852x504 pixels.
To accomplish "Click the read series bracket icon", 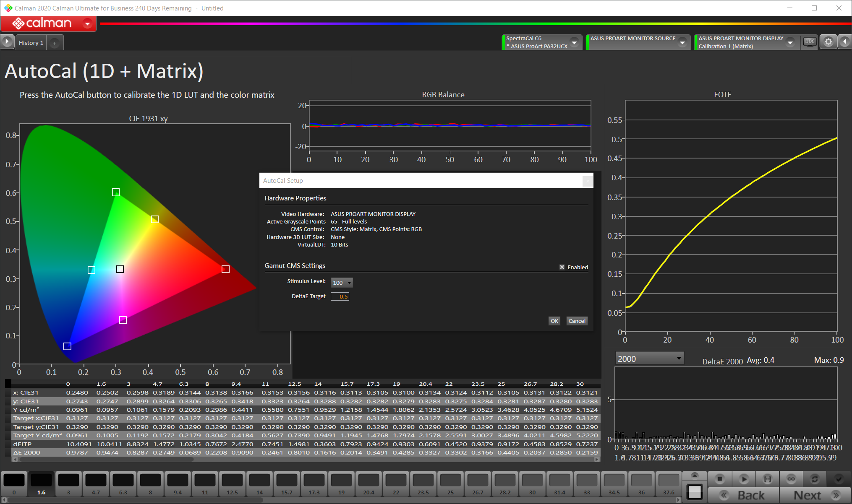I will coord(768,478).
